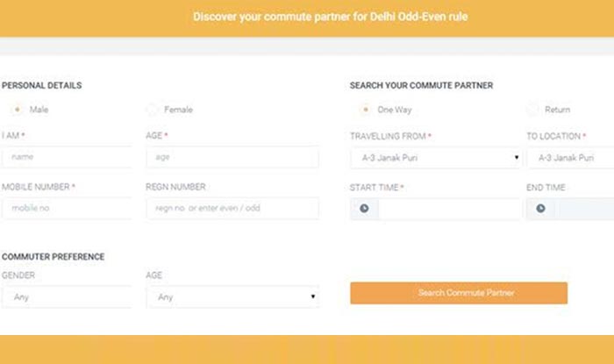Select the Male radio button
This screenshot has width=614, height=364.
pyautogui.click(x=17, y=110)
